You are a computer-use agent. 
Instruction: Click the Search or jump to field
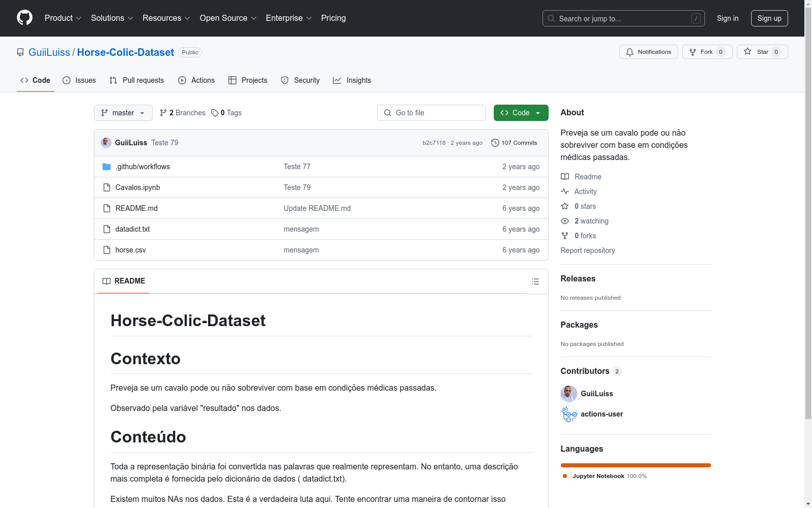pyautogui.click(x=624, y=18)
